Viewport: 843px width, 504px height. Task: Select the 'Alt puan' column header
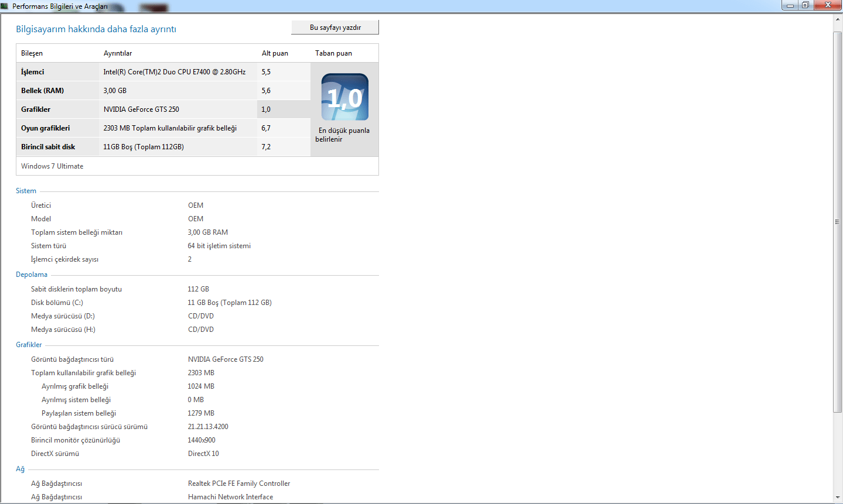(275, 53)
